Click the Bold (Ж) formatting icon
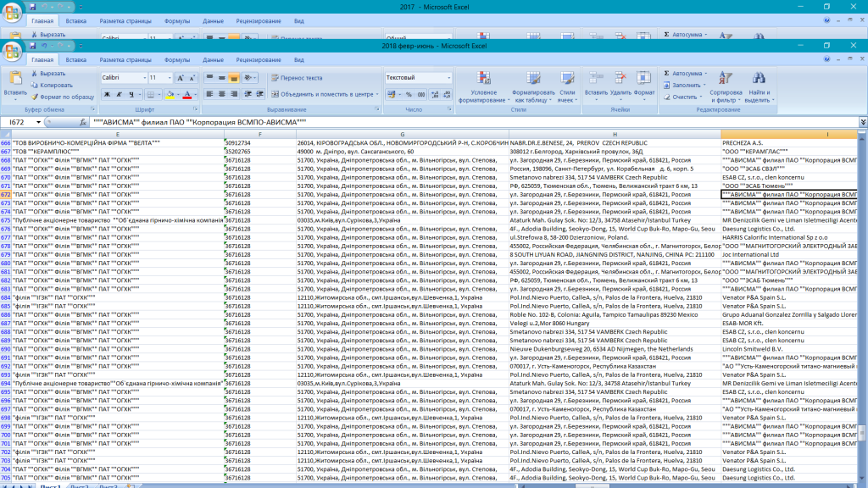Image resolution: width=868 pixels, height=488 pixels. [x=105, y=94]
